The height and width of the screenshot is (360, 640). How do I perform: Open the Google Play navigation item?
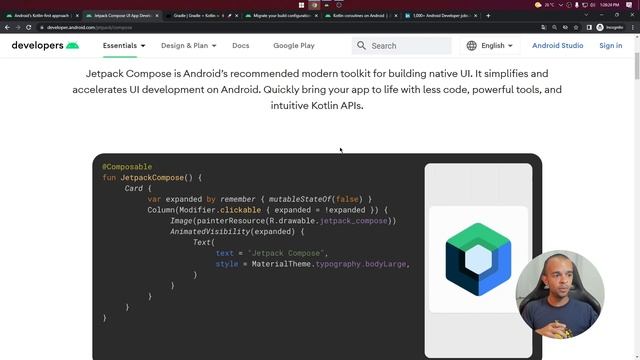(294, 46)
